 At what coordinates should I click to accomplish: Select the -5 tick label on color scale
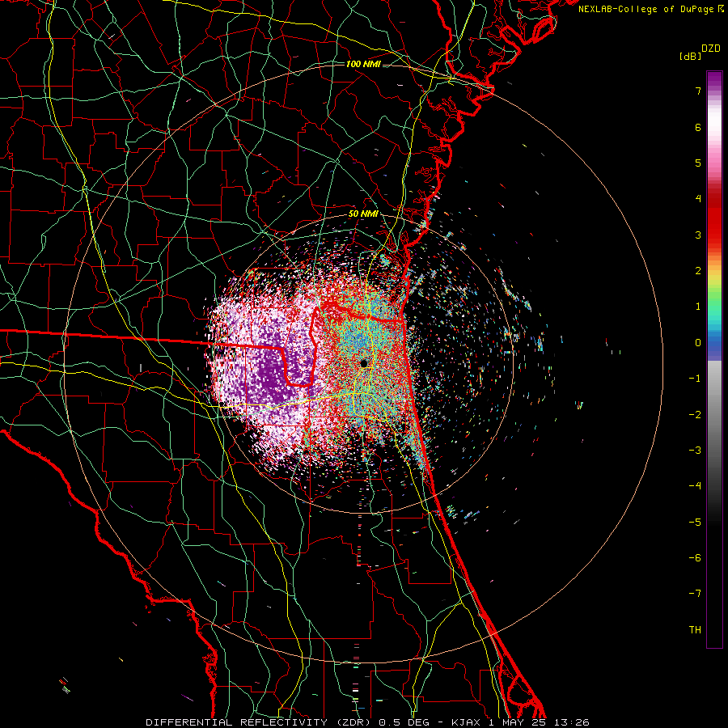click(695, 523)
